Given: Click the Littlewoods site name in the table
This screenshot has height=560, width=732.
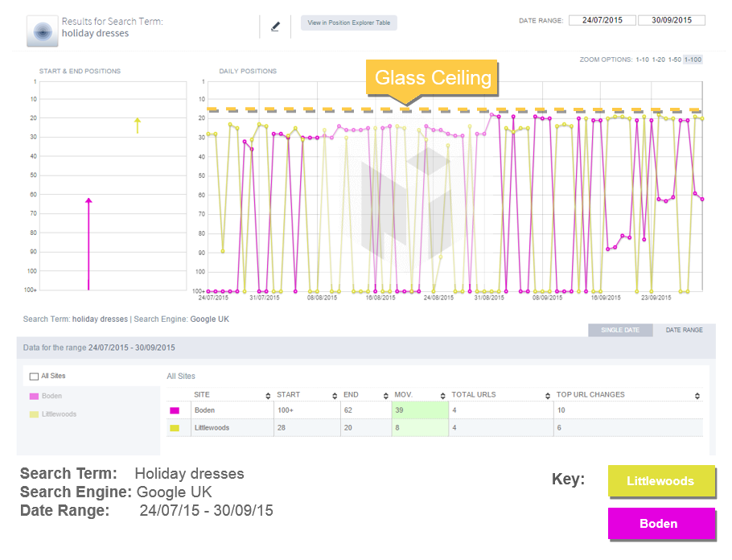Looking at the screenshot, I should (x=212, y=427).
